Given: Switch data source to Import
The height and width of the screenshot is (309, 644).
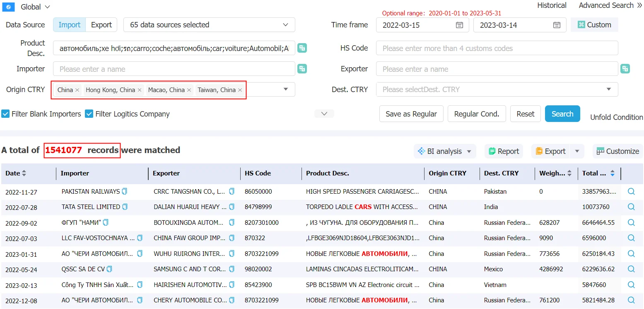Looking at the screenshot, I should (70, 25).
